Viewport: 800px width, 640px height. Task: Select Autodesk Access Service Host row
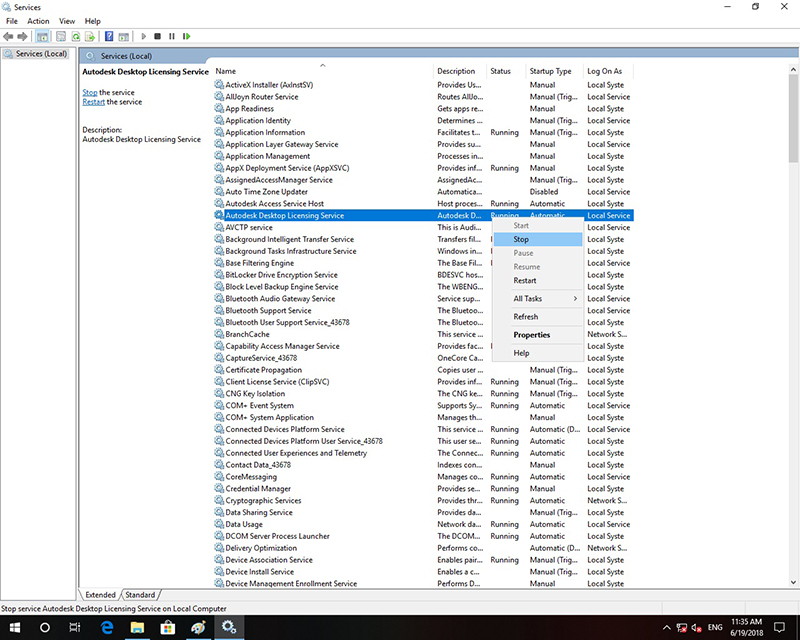[x=423, y=204]
